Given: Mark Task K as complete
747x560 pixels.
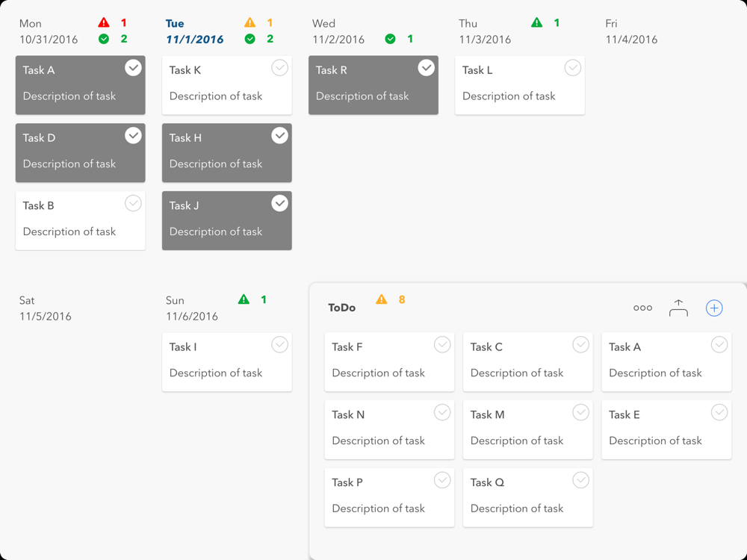Looking at the screenshot, I should [279, 68].
